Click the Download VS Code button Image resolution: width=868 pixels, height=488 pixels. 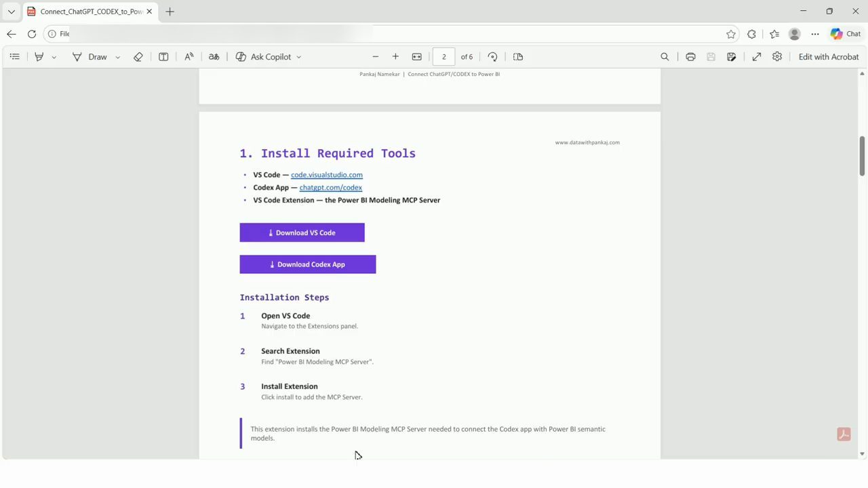(x=302, y=232)
